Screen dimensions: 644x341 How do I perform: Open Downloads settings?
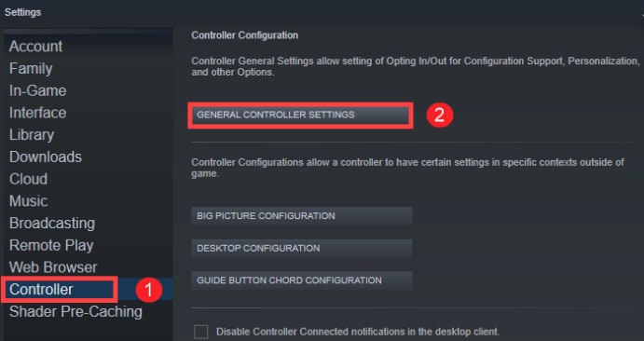(46, 157)
